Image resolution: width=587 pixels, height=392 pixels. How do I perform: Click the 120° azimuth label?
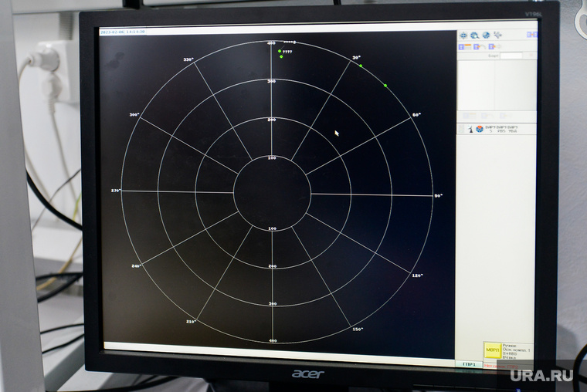pos(417,275)
